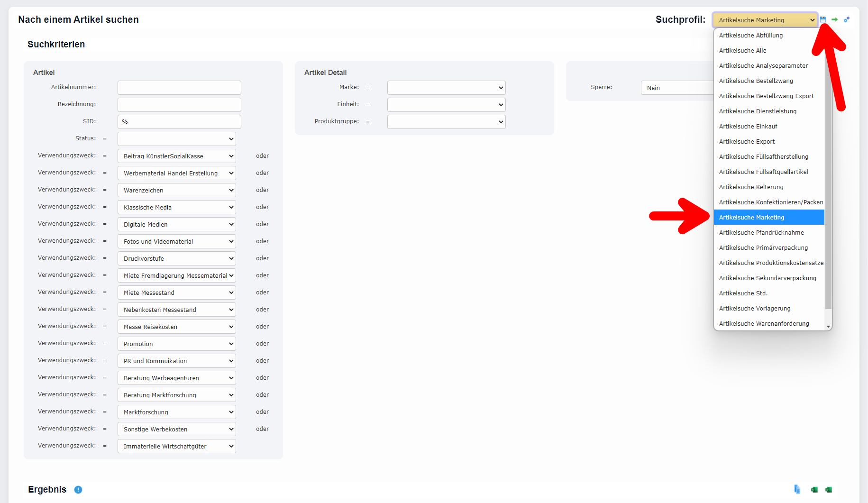Select Artikelsuche Kelterung from the list
Screen dimensions: 868x503
pos(751,187)
